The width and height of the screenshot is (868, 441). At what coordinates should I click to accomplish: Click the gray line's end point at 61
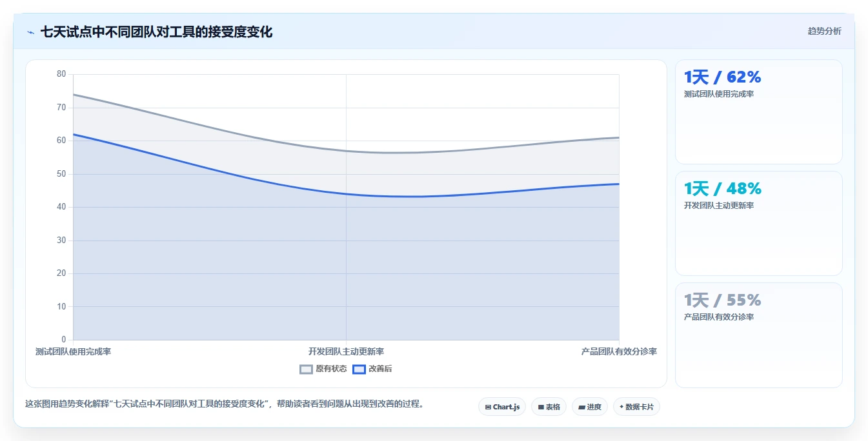point(619,137)
